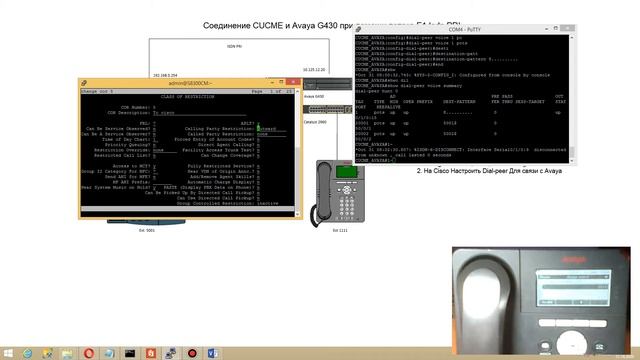Screen dimensions: 640x360
Task: Click the COM4 PuTTY scrollbar up arrow
Action: click(x=571, y=37)
